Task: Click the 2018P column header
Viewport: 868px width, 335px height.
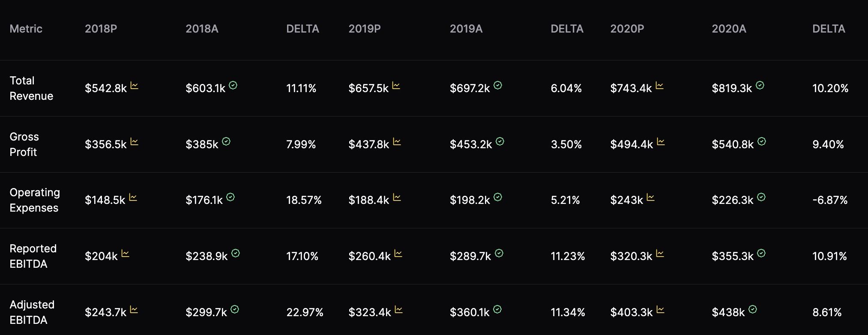Action: (x=101, y=29)
